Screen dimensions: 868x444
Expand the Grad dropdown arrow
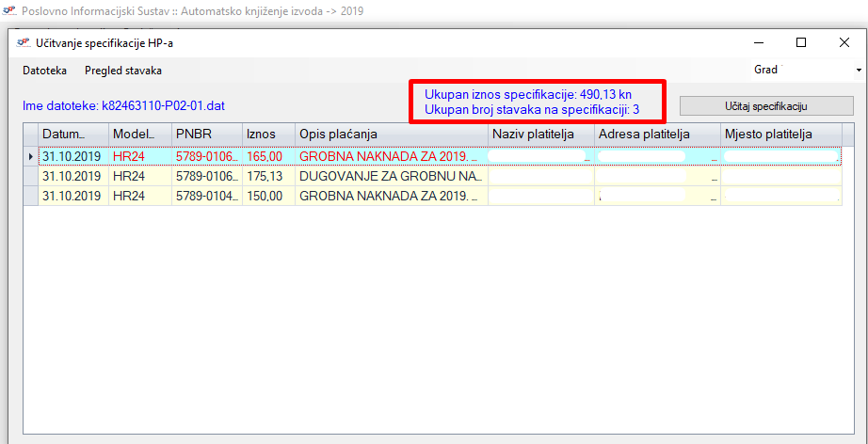click(859, 71)
